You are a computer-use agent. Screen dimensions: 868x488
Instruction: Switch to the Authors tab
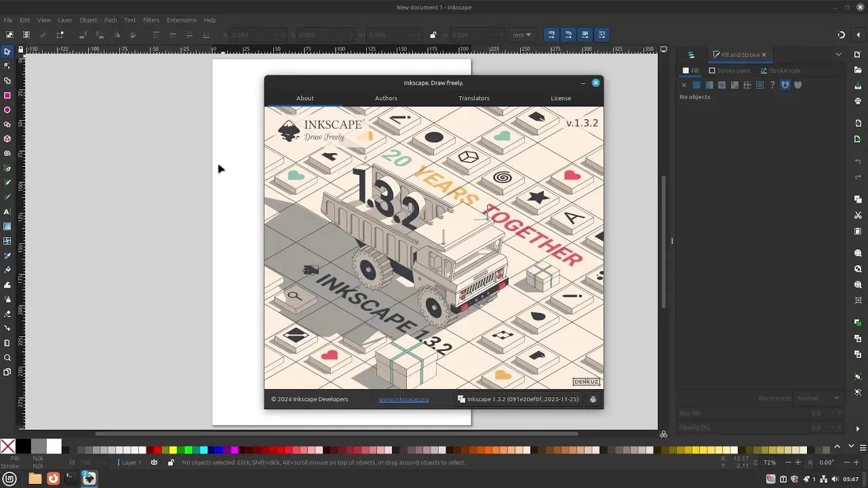pyautogui.click(x=386, y=98)
